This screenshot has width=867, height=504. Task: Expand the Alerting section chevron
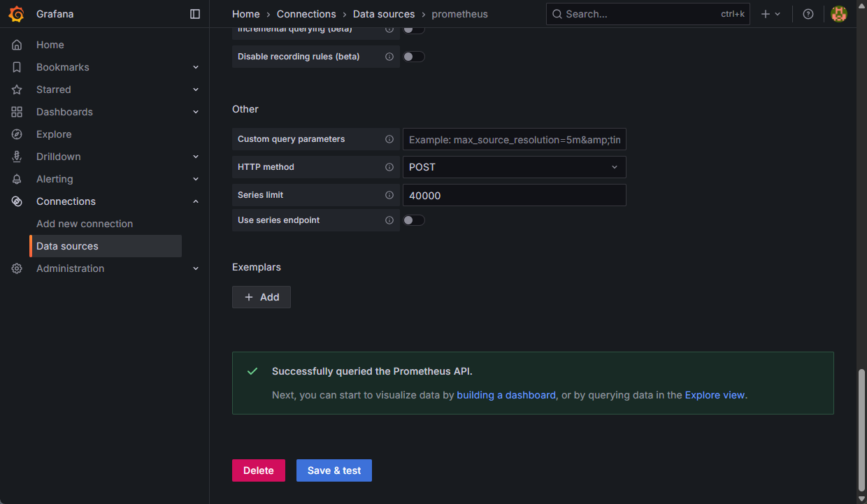pos(196,179)
